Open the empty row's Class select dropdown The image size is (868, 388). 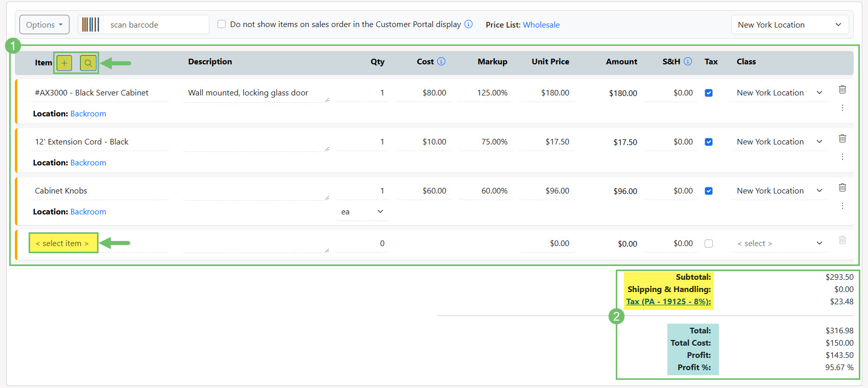pyautogui.click(x=780, y=244)
